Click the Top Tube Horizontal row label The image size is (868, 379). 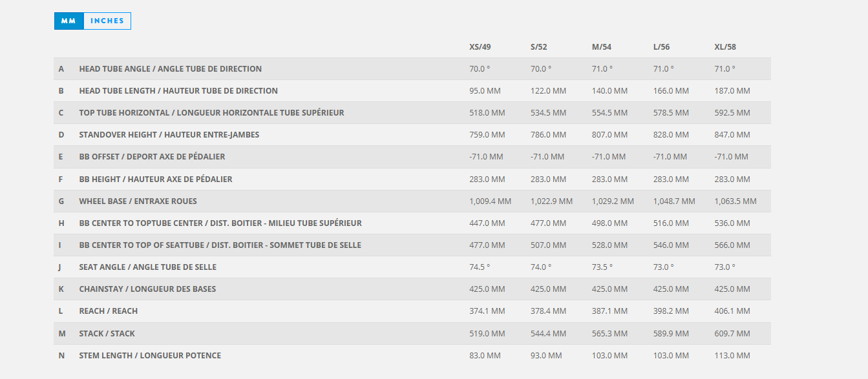(x=211, y=113)
